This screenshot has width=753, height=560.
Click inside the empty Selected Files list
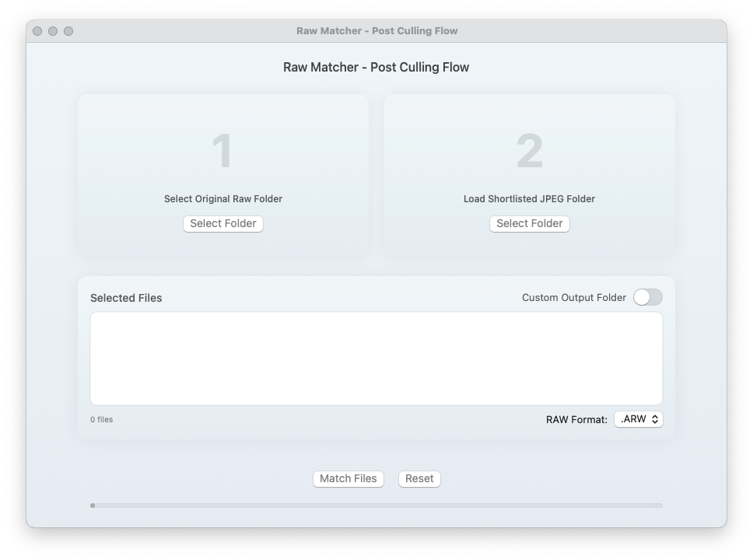[376, 358]
